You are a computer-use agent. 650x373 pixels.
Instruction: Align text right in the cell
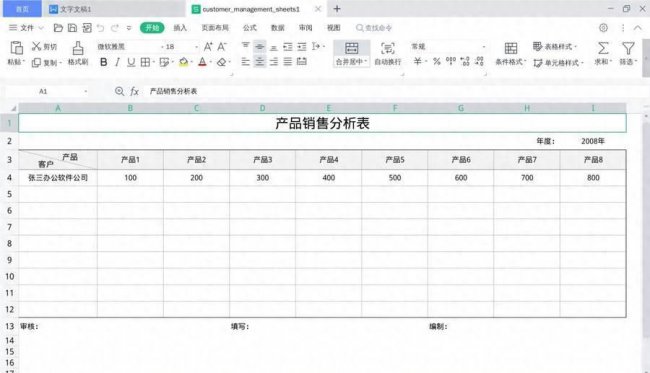click(x=274, y=62)
